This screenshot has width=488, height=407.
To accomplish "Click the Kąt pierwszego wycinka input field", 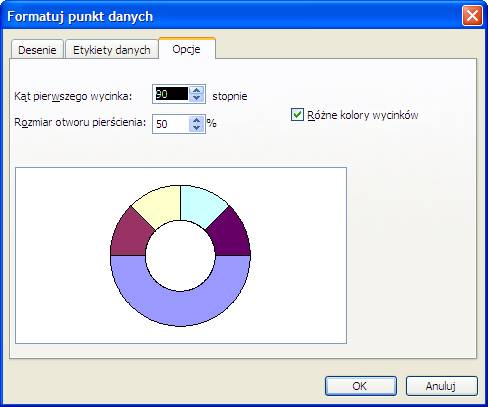I will coord(171,94).
